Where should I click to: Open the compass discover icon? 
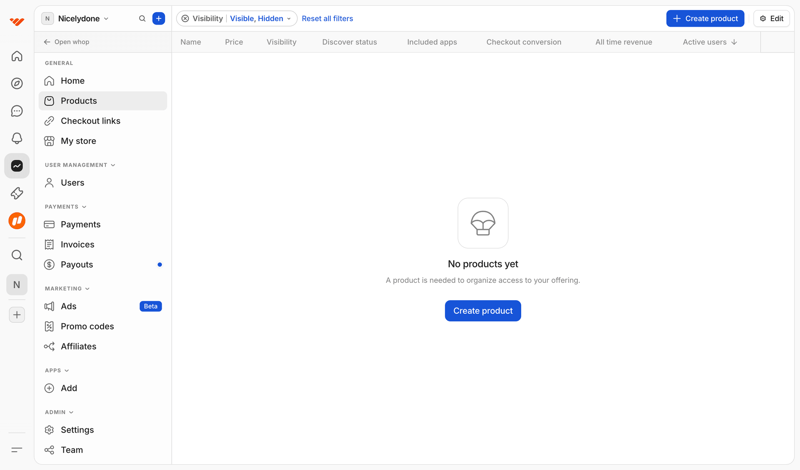[x=17, y=83]
